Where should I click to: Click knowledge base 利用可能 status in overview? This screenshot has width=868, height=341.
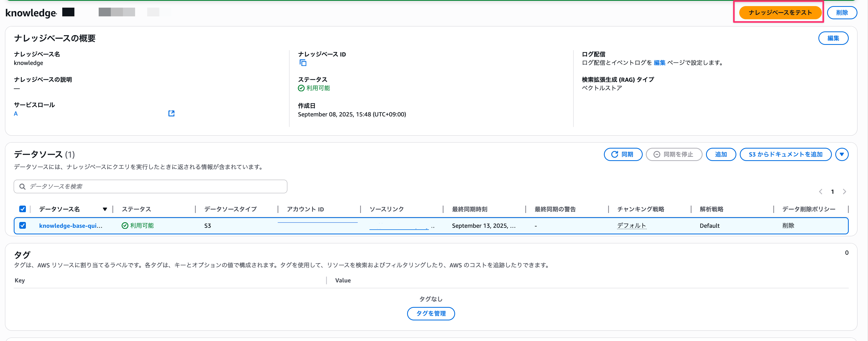[314, 88]
